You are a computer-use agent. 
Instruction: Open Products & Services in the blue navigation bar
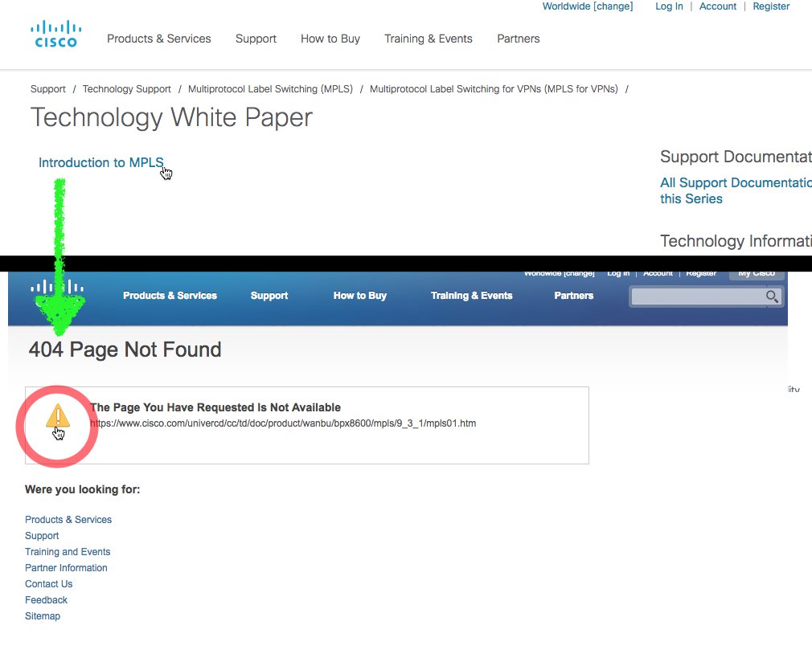(x=170, y=296)
